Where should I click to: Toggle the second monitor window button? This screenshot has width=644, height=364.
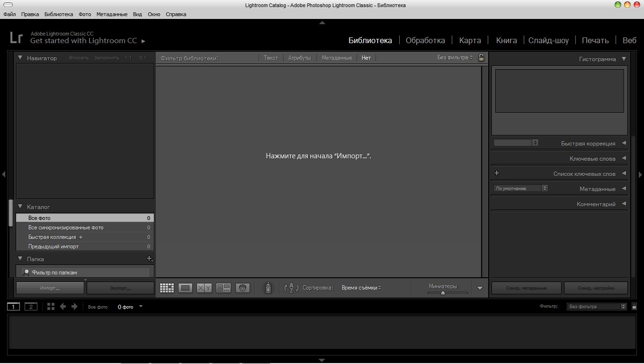tap(31, 307)
